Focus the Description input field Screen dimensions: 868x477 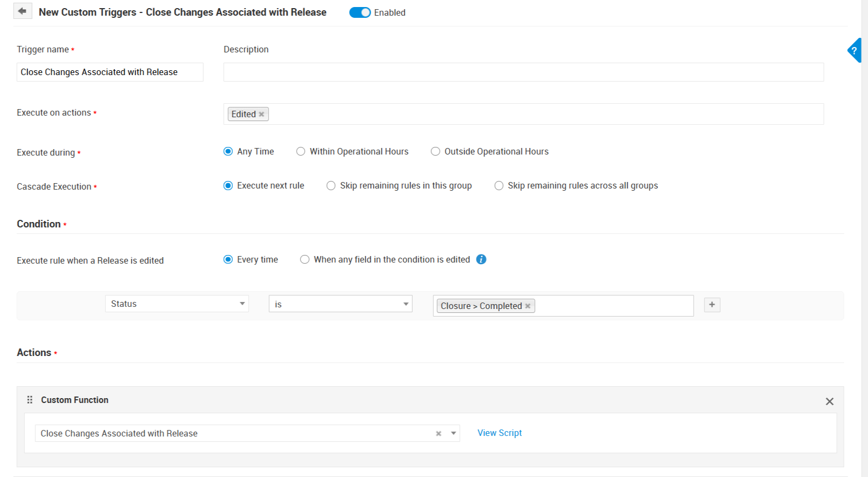[523, 72]
